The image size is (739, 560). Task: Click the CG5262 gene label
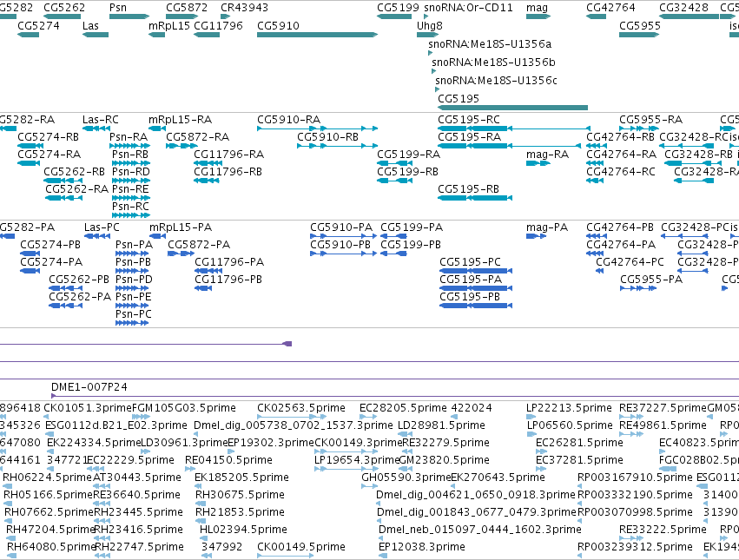(64, 8)
